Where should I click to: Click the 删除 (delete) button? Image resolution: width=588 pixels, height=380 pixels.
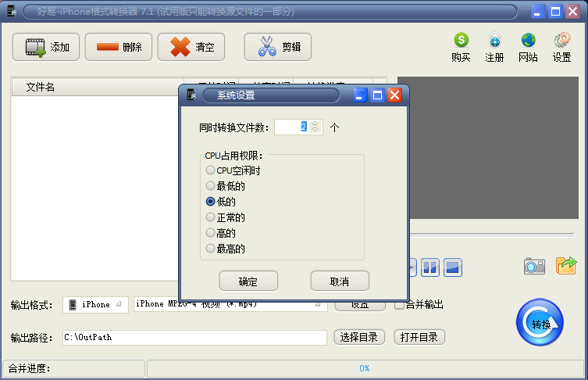tap(119, 47)
